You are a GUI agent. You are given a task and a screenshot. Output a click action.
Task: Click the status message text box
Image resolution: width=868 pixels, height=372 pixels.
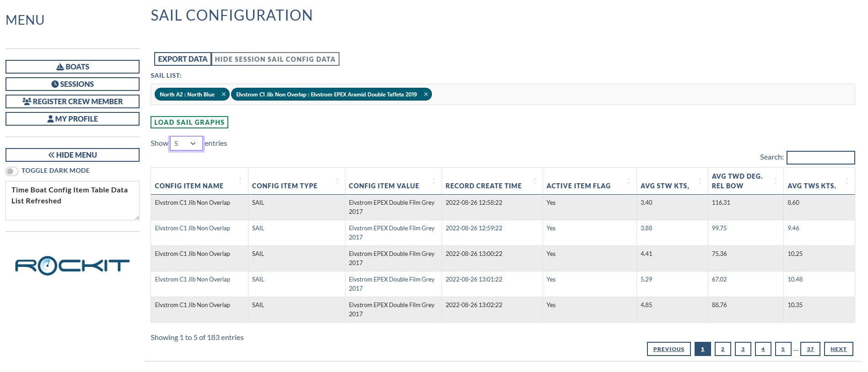tap(72, 201)
